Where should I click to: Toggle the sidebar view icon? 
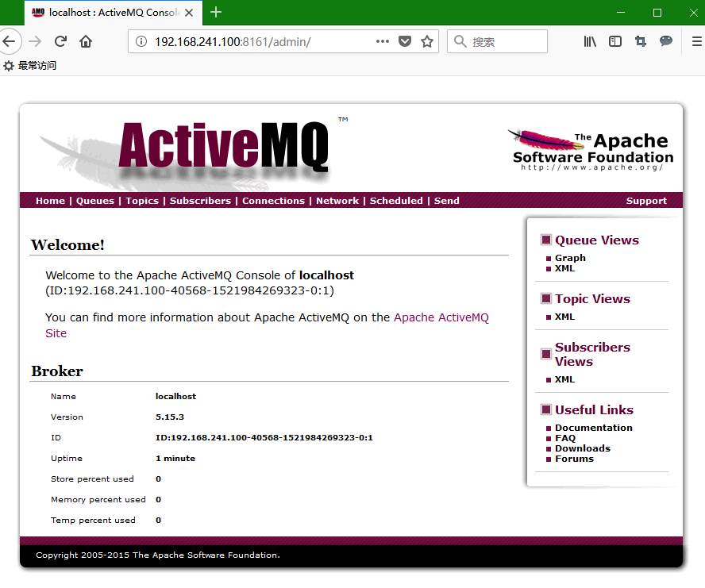(x=615, y=41)
